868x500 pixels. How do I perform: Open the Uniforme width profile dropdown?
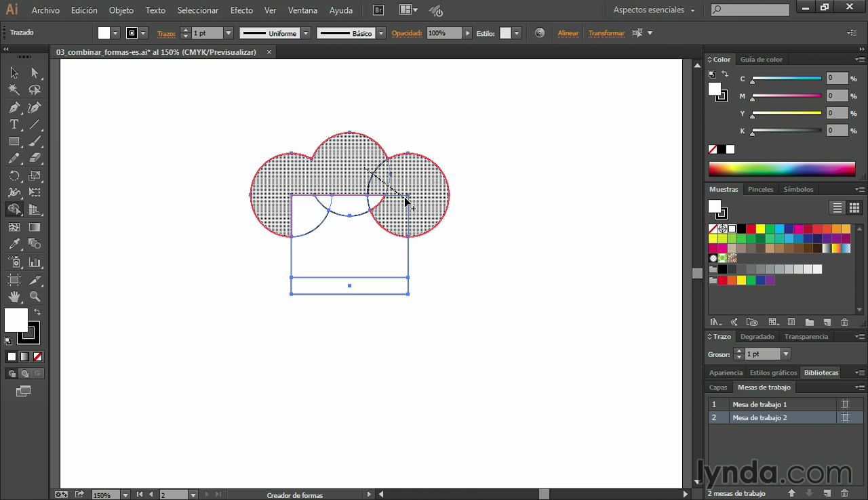click(306, 33)
